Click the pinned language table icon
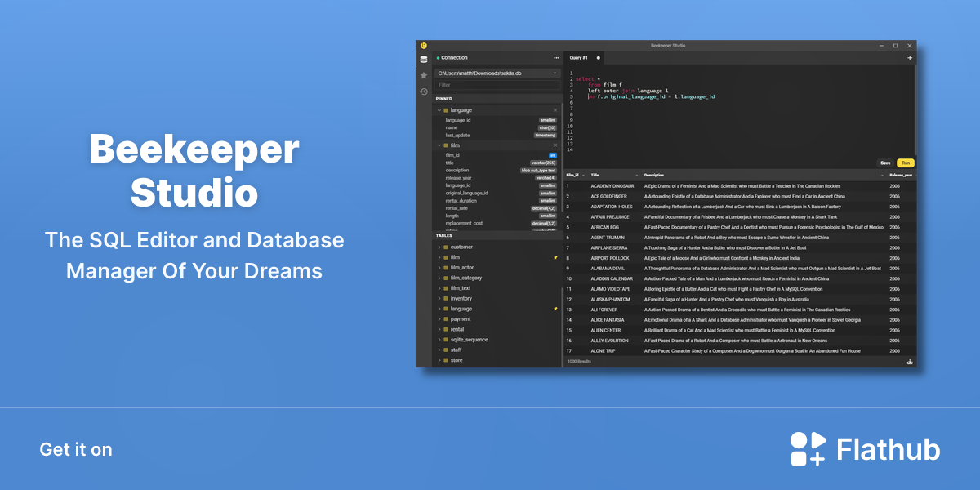 point(446,109)
